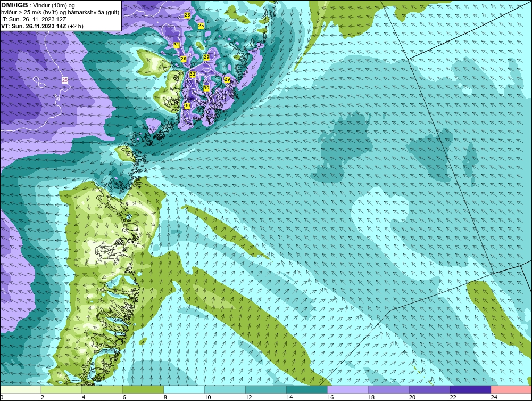Click the 'VT: Sun. 26.11.2023 14Z' line
This screenshot has width=532, height=401.
tap(34, 26)
